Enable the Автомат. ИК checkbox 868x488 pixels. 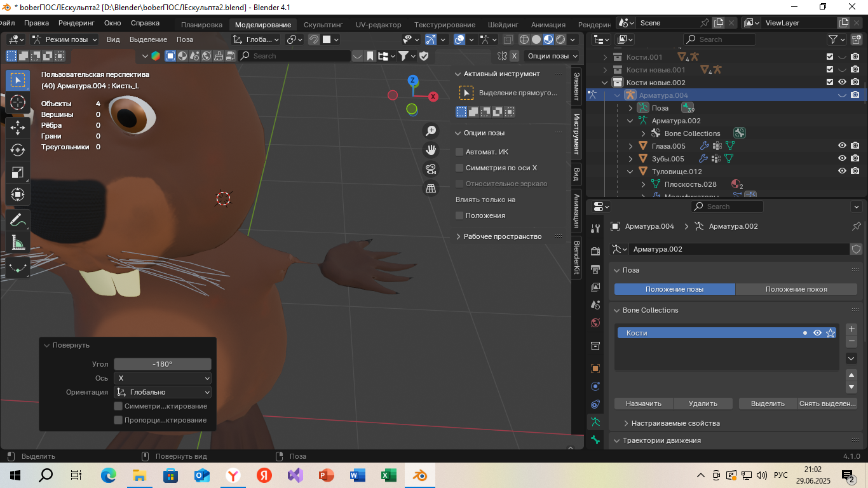tap(459, 152)
